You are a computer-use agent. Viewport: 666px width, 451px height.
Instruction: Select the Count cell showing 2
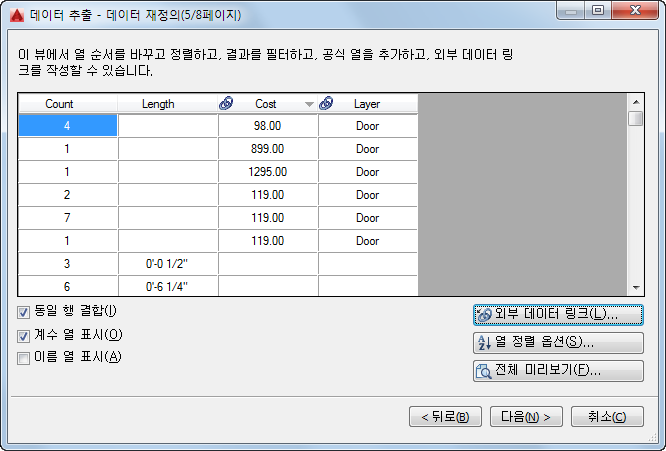(x=68, y=194)
